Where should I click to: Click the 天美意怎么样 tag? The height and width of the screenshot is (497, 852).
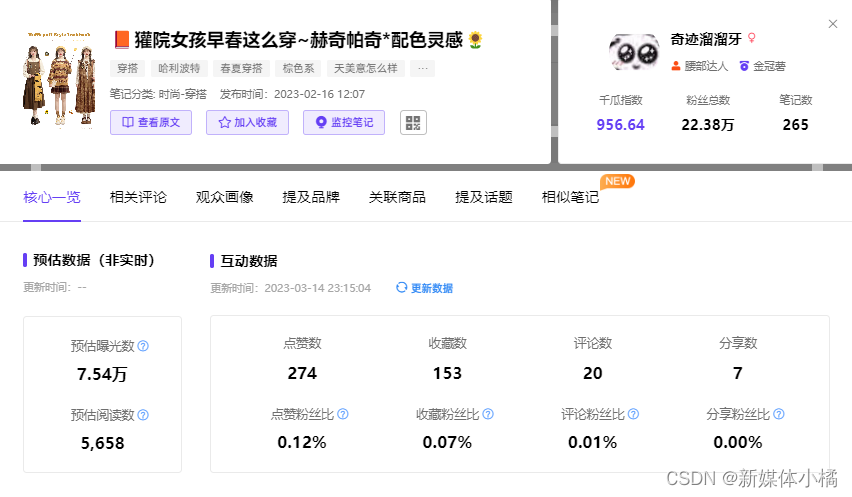[366, 68]
